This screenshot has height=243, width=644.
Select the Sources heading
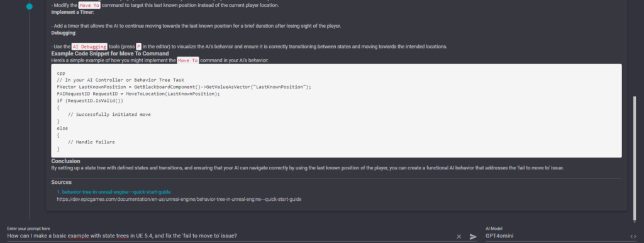click(62, 182)
